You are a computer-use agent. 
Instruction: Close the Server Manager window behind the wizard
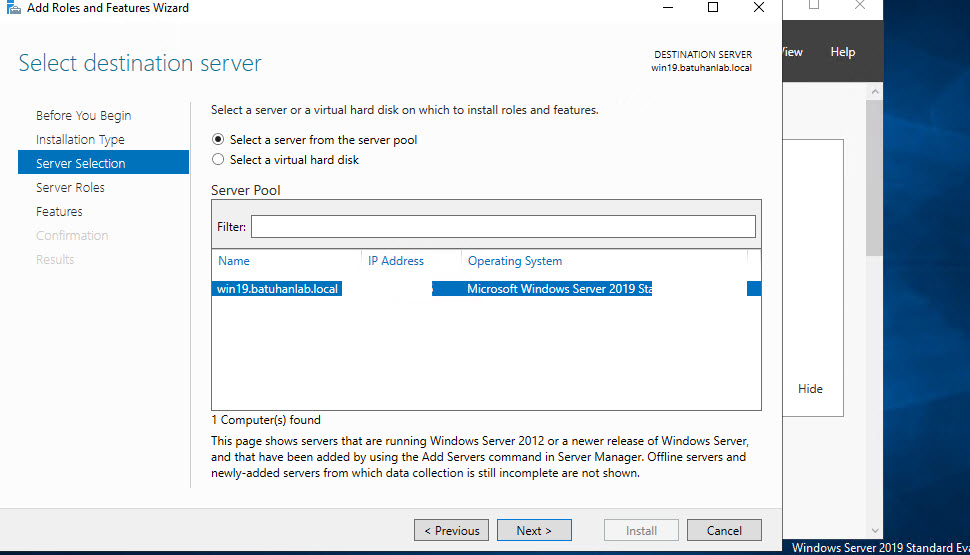click(859, 6)
